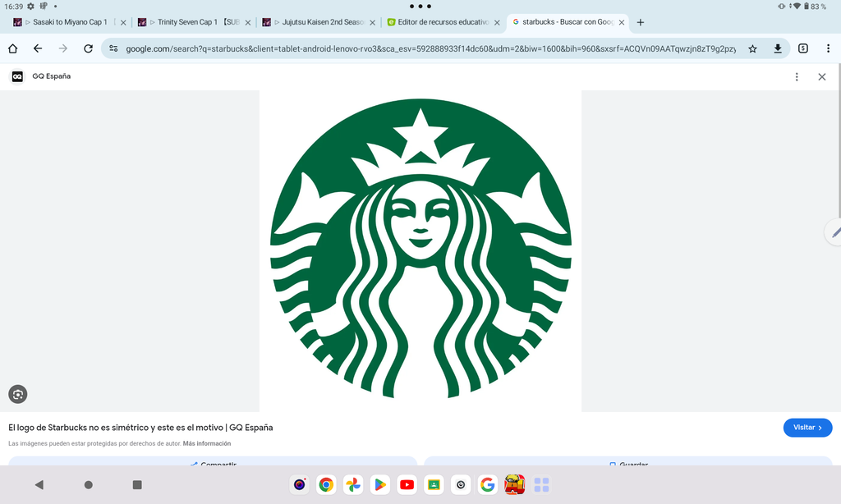Switch to Jujutsu Kaisen 2nd Season tab
The image size is (841, 504).
point(318,22)
